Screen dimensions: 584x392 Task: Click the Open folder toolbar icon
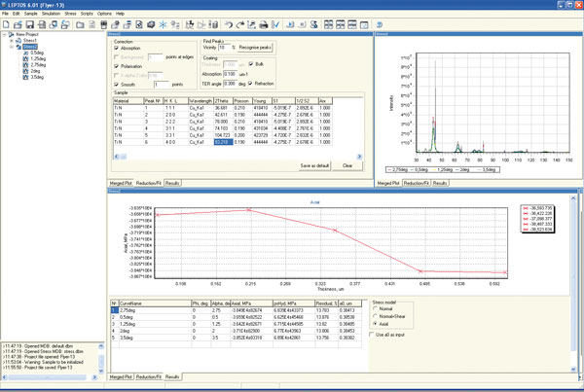(x=18, y=24)
